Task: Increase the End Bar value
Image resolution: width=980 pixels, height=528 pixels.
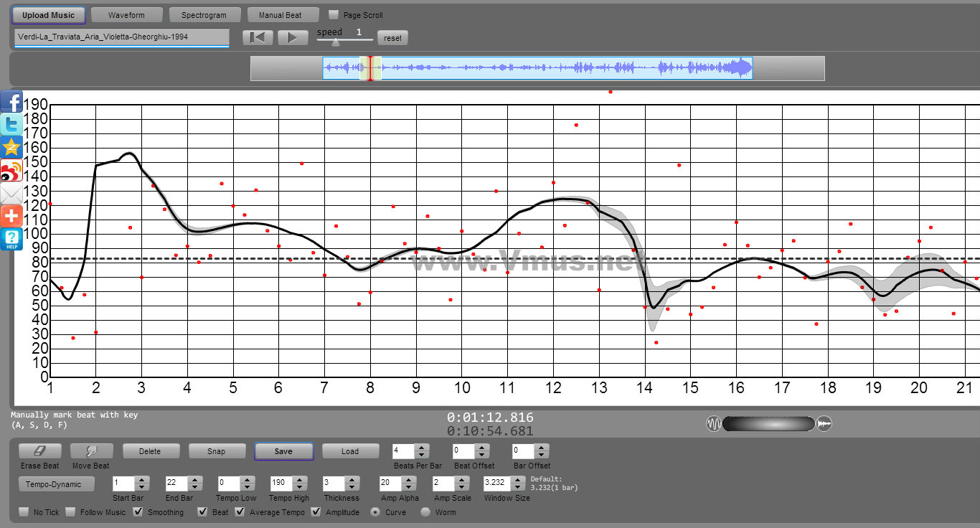Action: coord(195,480)
